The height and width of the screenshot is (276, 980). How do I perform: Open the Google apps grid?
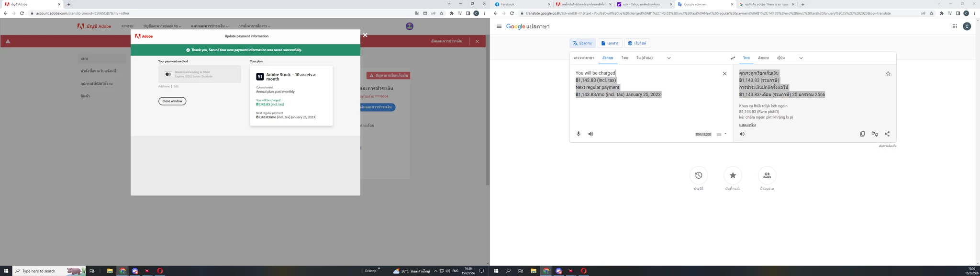coord(955,26)
